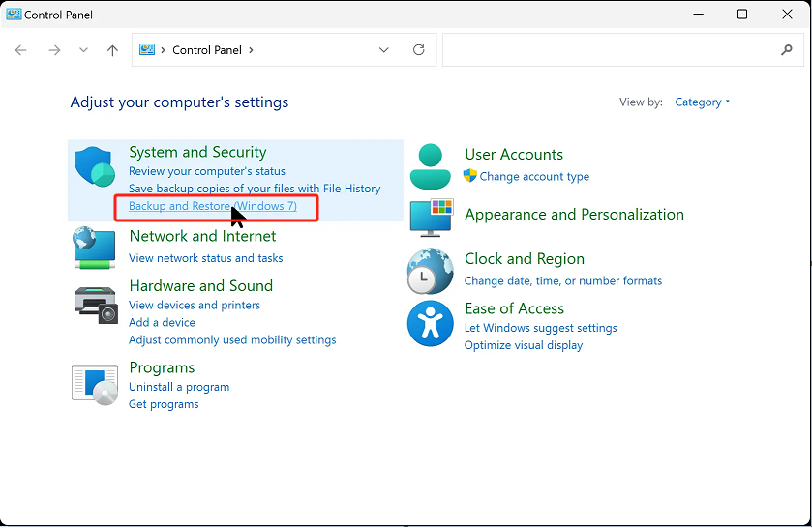
Task: Expand chevron before Control Panel breadcrumb
Action: [163, 50]
